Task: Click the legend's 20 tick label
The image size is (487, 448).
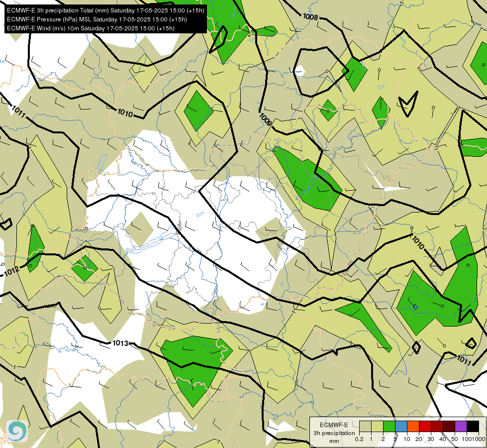Action: [x=419, y=439]
